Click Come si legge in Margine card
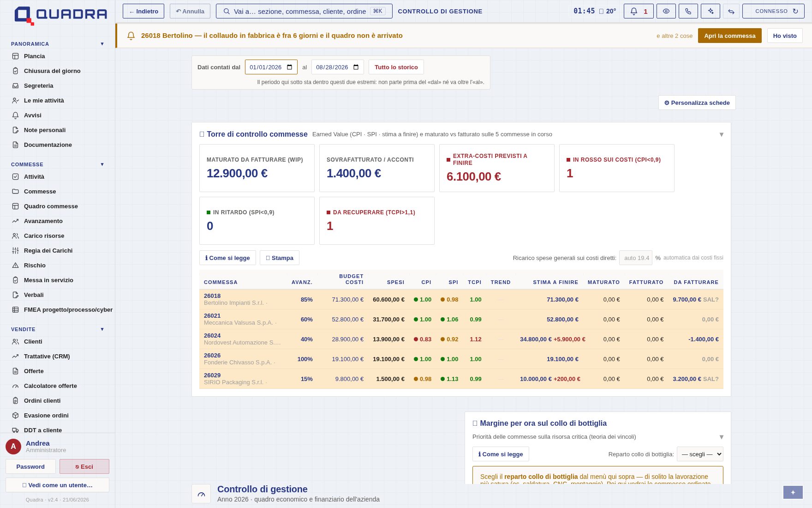This screenshot has width=812, height=508. pos(501,454)
